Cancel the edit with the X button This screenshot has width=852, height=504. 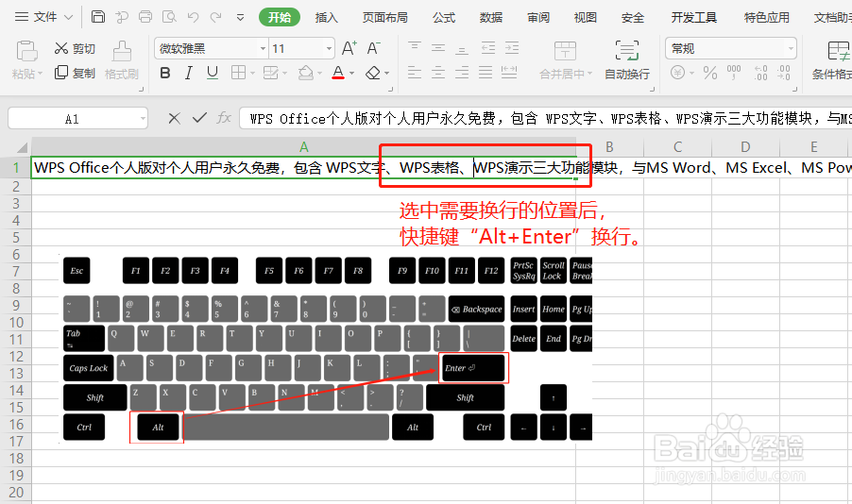pos(175,118)
